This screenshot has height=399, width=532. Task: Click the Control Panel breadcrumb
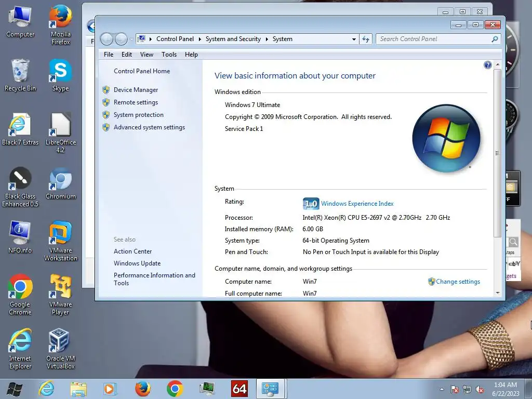tap(175, 39)
